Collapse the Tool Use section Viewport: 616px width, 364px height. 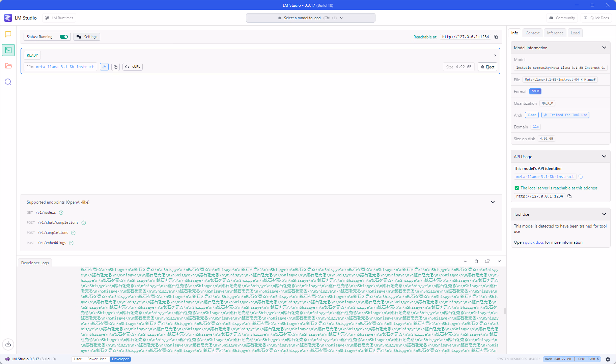pos(604,214)
